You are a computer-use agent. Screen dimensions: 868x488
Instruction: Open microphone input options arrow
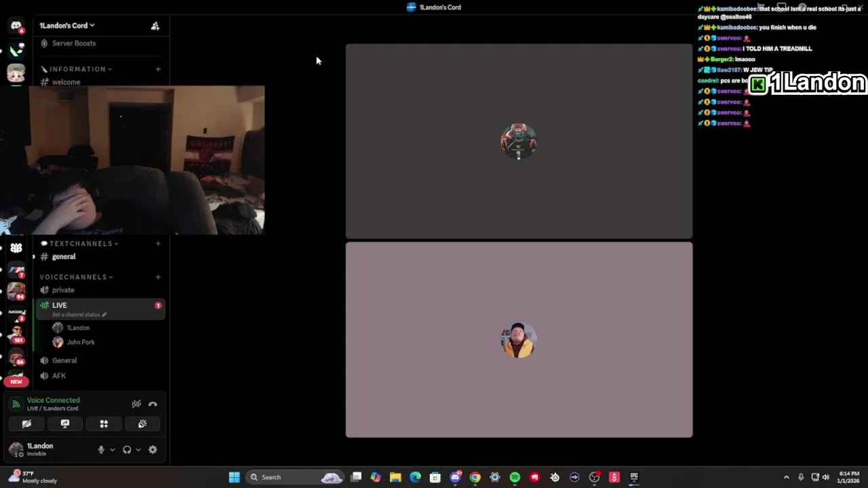click(x=113, y=449)
